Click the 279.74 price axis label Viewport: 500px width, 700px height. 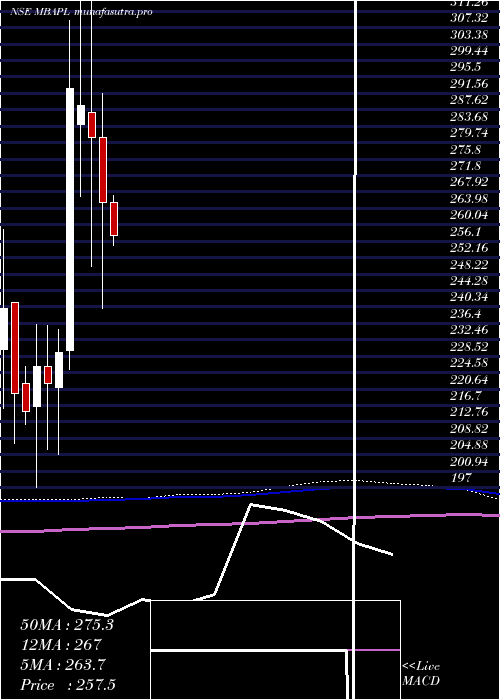click(469, 133)
